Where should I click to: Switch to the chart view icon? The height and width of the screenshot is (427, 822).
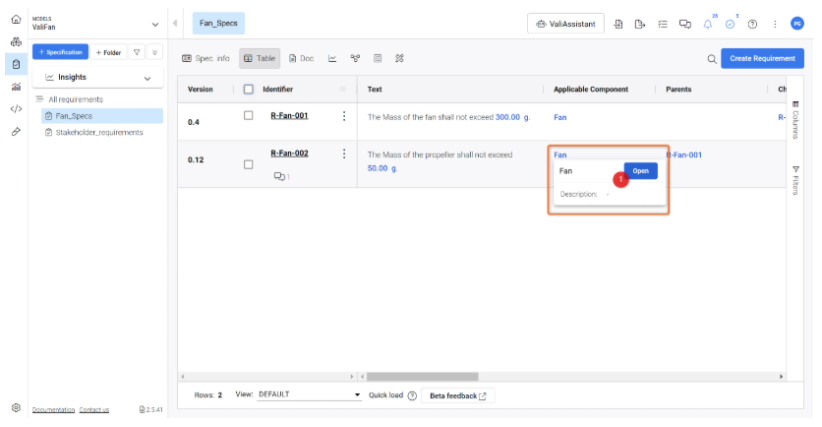pyautogui.click(x=332, y=58)
